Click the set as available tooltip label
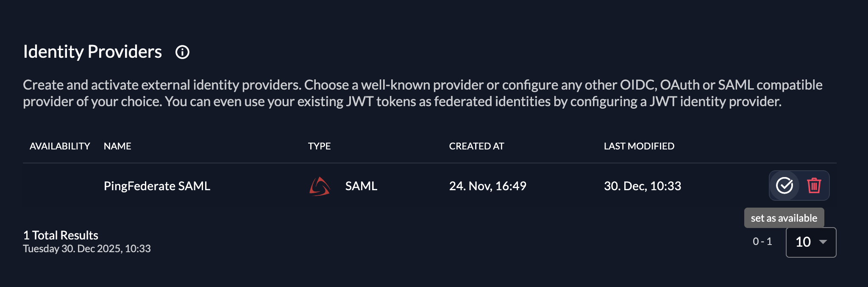The height and width of the screenshot is (287, 868). [784, 217]
